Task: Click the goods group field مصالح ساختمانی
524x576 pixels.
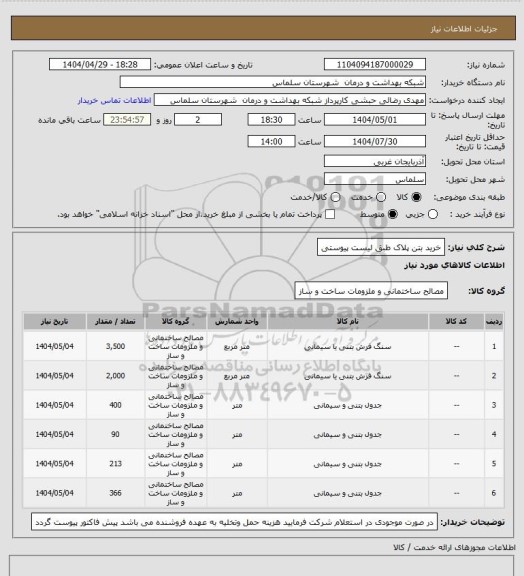Action: pos(371,291)
